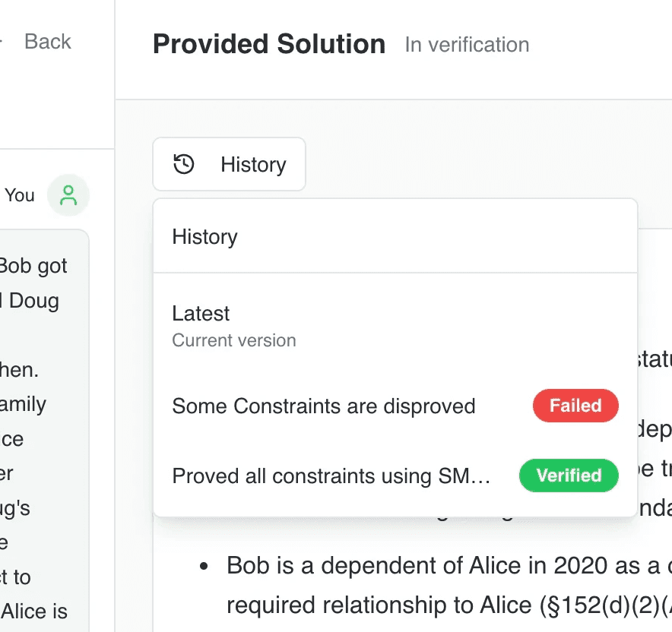The height and width of the screenshot is (632, 672).
Task: Click the "Current version" subtitle
Action: point(233,340)
